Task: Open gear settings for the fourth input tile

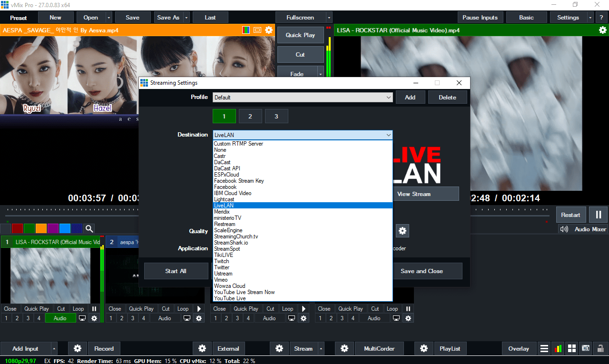Action: pyautogui.click(x=408, y=318)
